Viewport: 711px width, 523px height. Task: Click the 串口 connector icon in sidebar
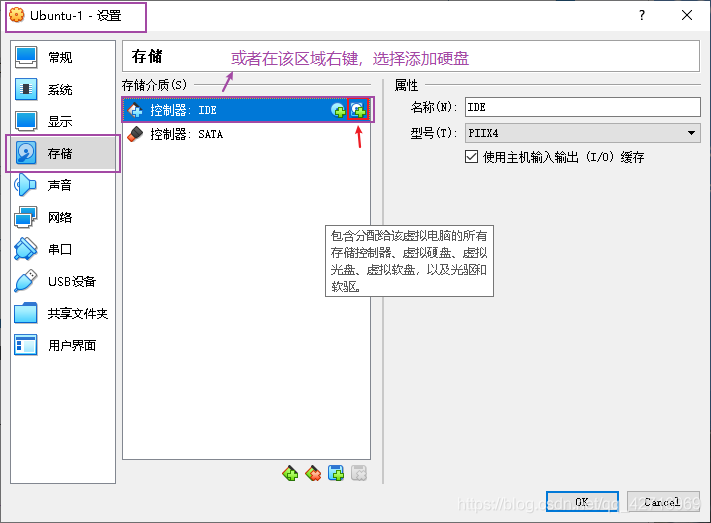click(26, 249)
